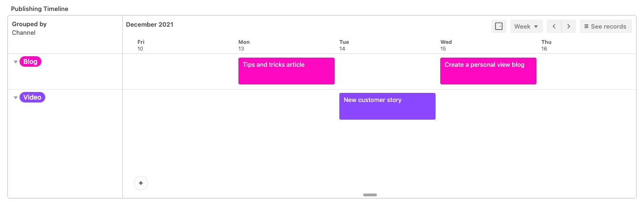Click the Mon 13 date header

pos(244,45)
